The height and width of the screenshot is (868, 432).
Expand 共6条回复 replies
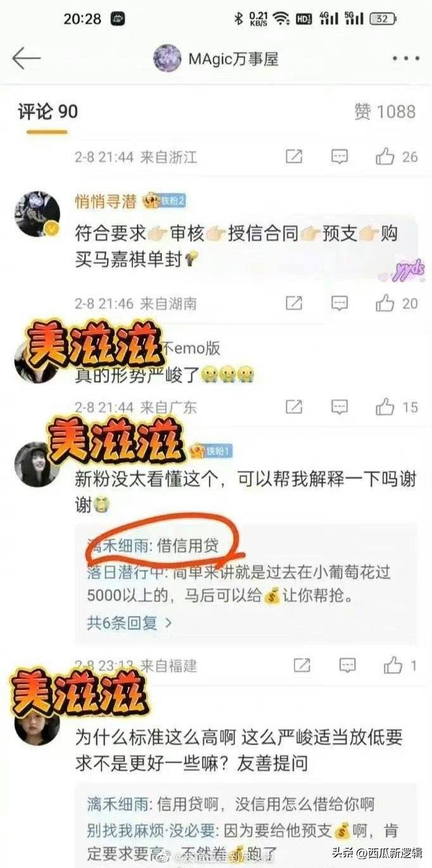(x=130, y=622)
